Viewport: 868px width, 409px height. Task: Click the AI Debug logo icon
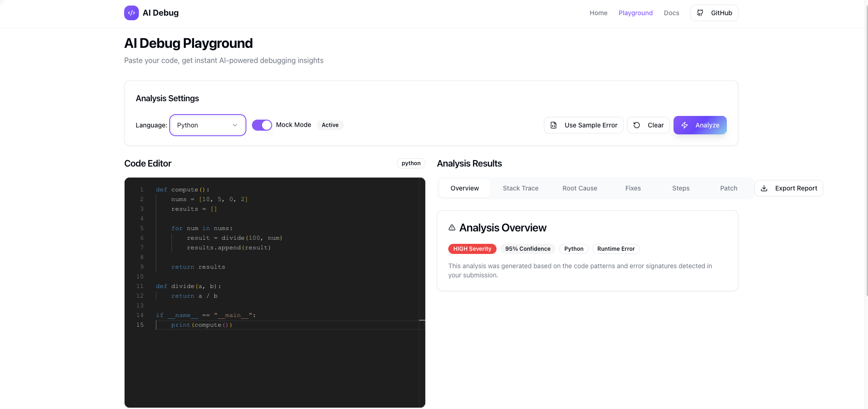pos(131,13)
